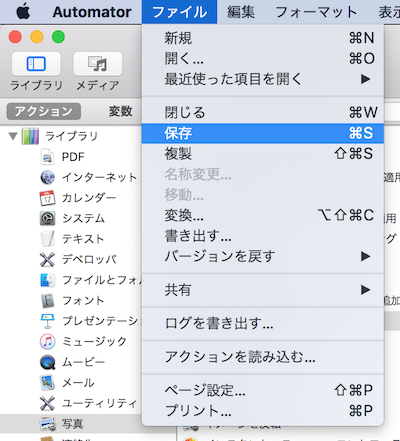The height and width of the screenshot is (441, 400).
Task: Switch to the 変数 tab
Action: click(x=120, y=111)
